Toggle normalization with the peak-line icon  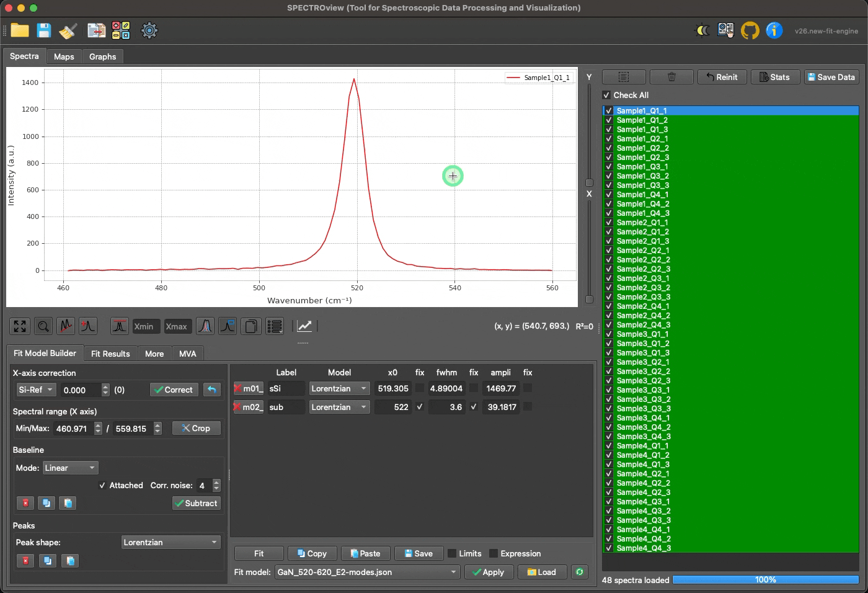[x=120, y=326]
